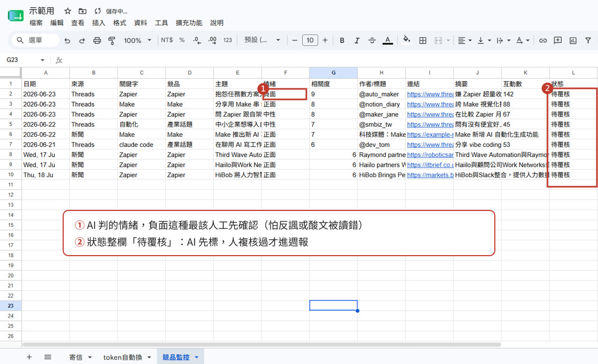Click cell containing claude code

click(x=142, y=145)
